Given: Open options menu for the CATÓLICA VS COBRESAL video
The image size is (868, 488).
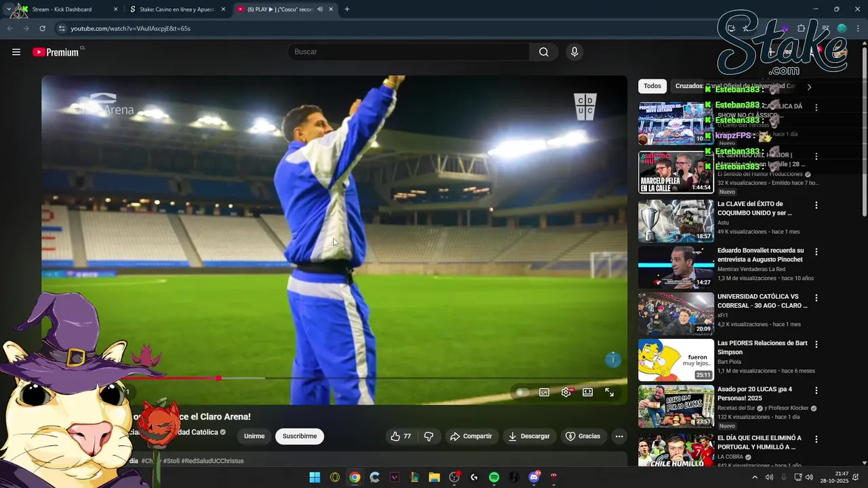Looking at the screenshot, I should pyautogui.click(x=816, y=298).
